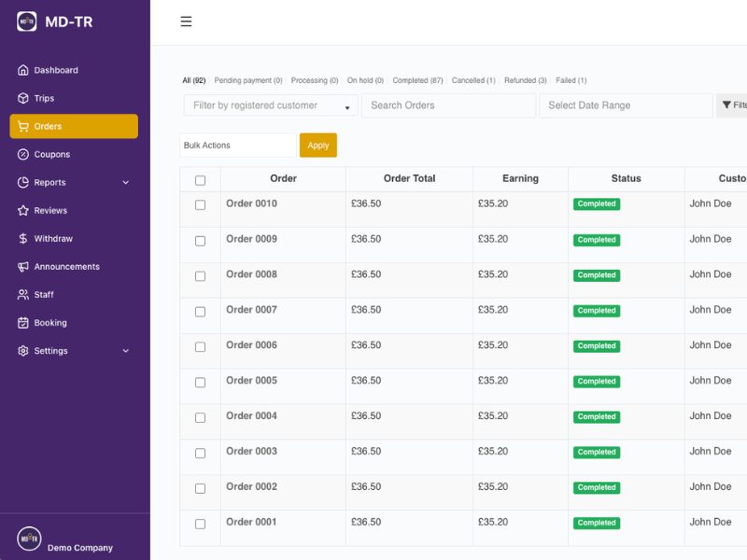747x560 pixels.
Task: Check the box for Order 0004
Action: [x=200, y=417]
